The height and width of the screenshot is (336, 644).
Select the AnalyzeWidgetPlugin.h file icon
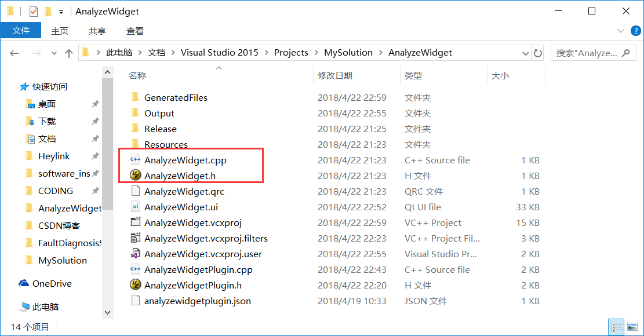135,284
